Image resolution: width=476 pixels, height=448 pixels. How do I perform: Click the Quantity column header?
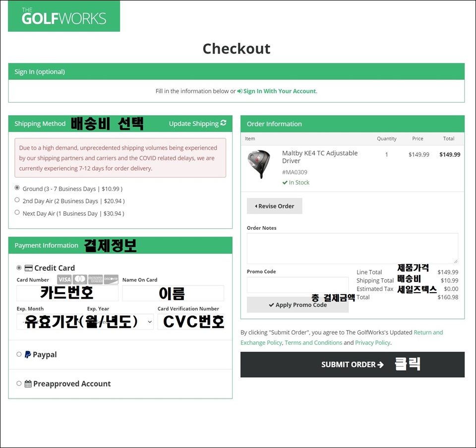pos(386,138)
